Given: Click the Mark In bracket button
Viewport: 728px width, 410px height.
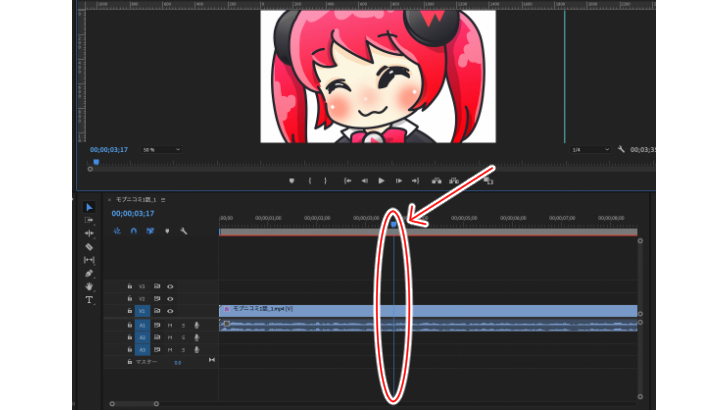Looking at the screenshot, I should (310, 181).
